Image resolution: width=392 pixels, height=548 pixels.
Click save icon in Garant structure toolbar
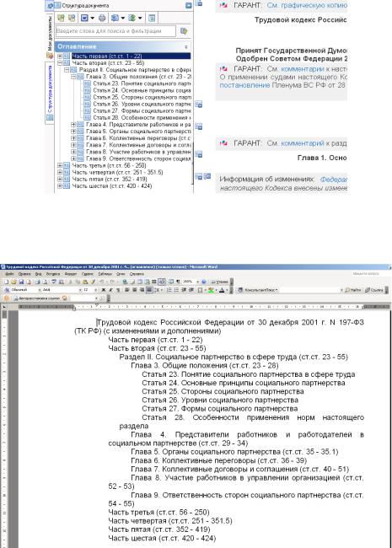click(84, 18)
